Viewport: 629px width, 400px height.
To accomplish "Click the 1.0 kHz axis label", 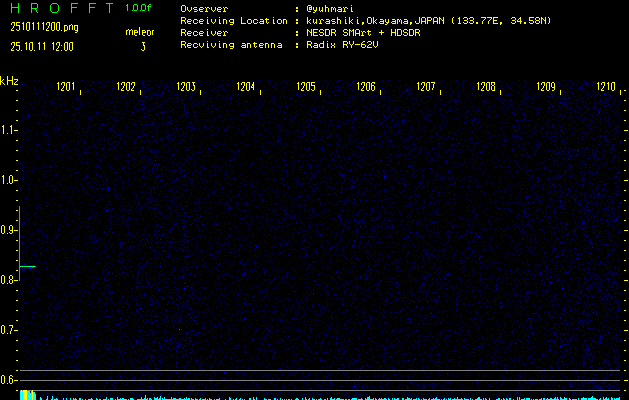I will pos(8,180).
